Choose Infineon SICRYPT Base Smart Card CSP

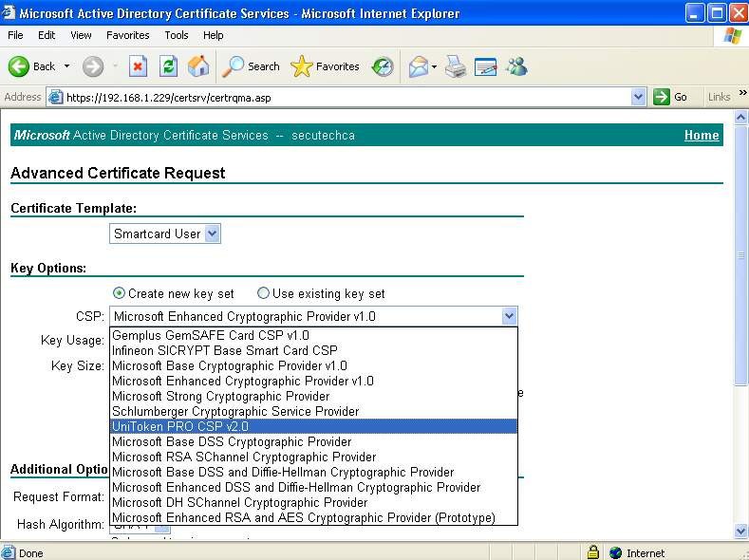pyautogui.click(x=313, y=350)
